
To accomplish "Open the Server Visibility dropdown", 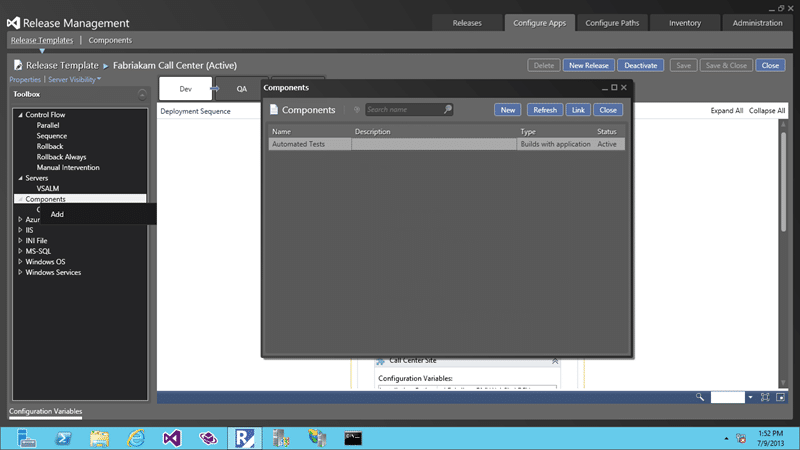I will [74, 80].
